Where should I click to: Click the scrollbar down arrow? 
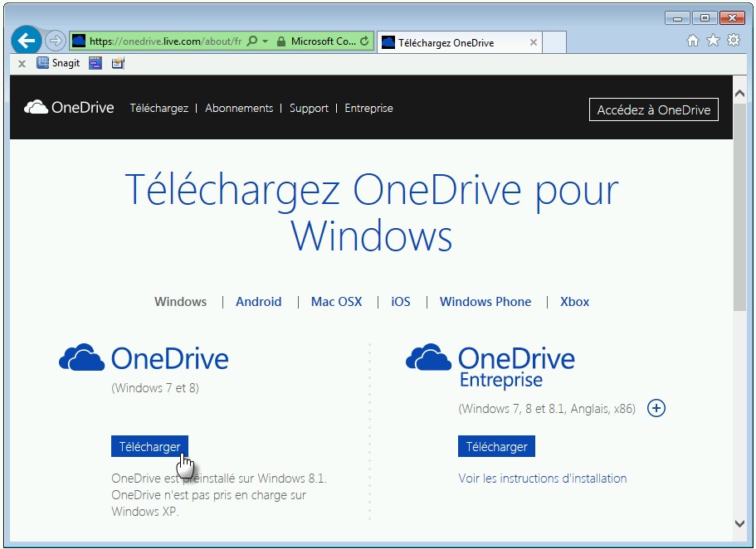pyautogui.click(x=740, y=523)
